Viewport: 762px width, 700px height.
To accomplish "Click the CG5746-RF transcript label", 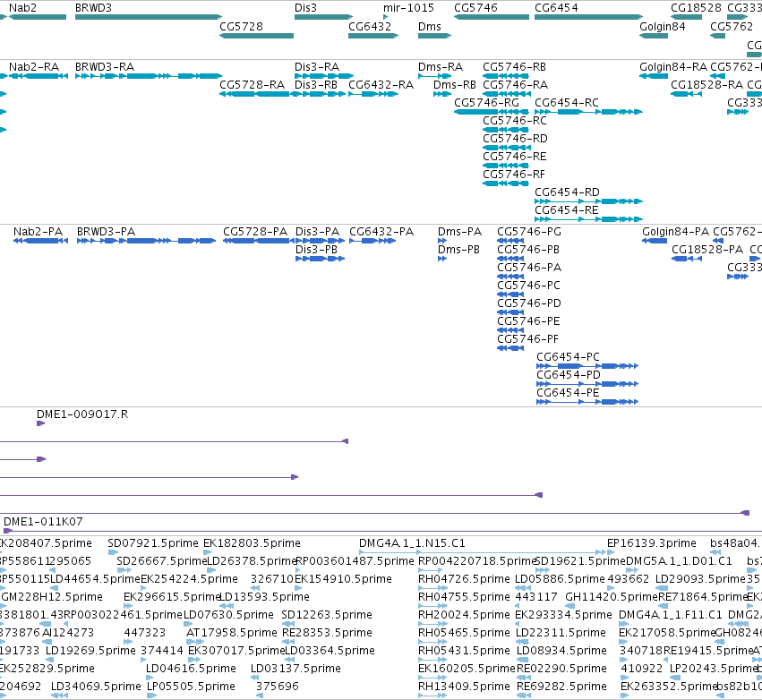I will tap(514, 175).
